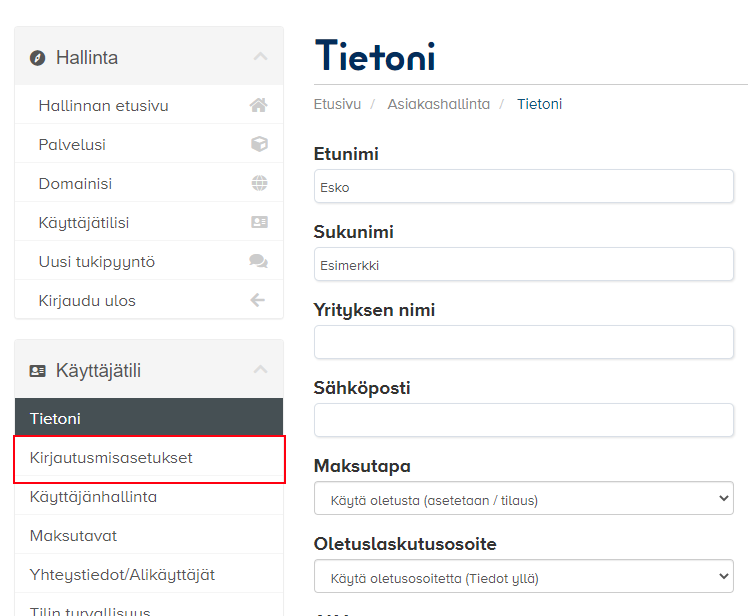748x616 pixels.
Task: Open Kirjautusmisasetukset in the sidebar
Action: click(x=111, y=458)
